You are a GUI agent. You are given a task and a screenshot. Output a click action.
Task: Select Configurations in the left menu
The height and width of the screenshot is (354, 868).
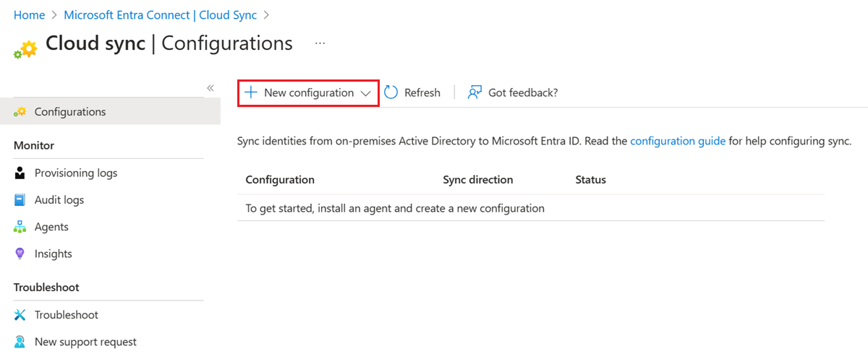coord(70,112)
